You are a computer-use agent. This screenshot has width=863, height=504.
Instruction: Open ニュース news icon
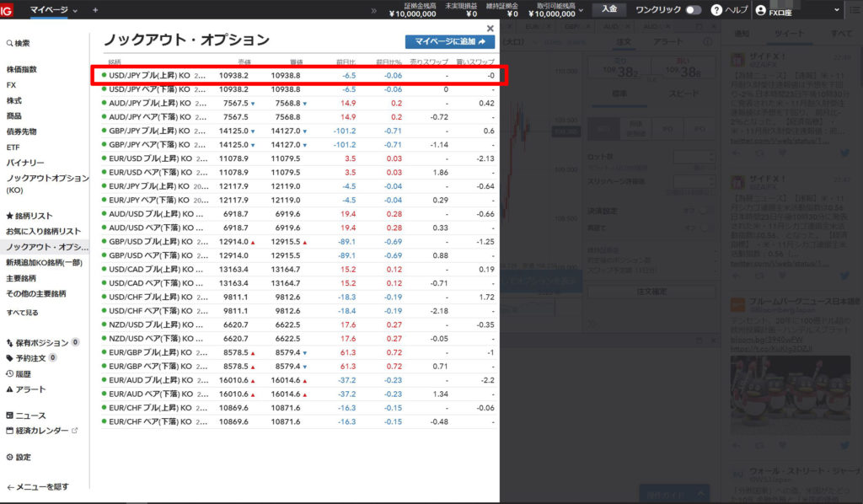(9, 416)
